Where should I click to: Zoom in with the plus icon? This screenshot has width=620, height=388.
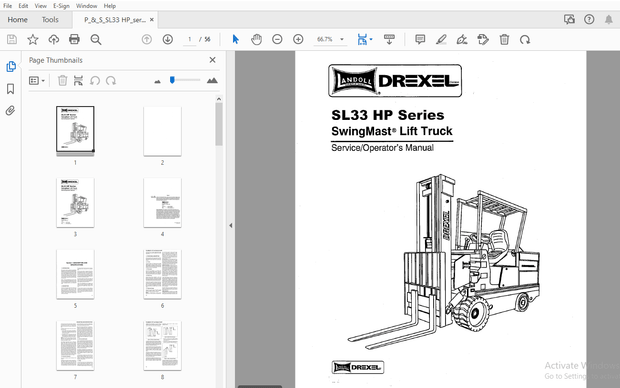(x=298, y=39)
